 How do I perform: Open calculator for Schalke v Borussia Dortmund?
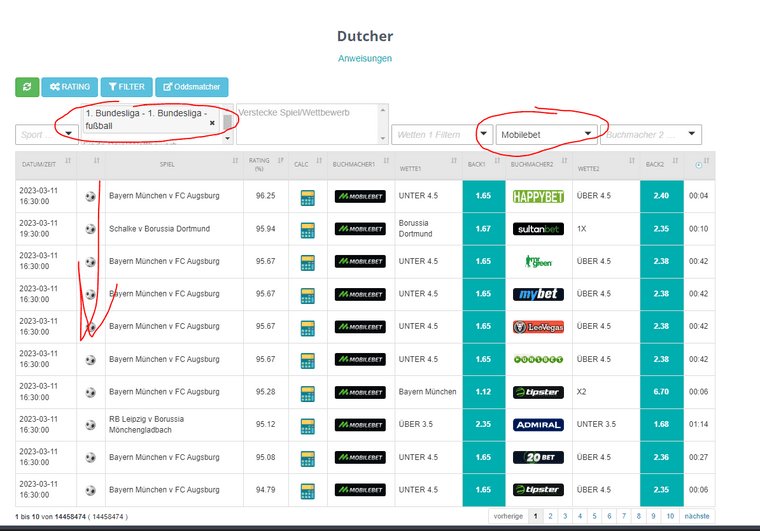click(308, 230)
